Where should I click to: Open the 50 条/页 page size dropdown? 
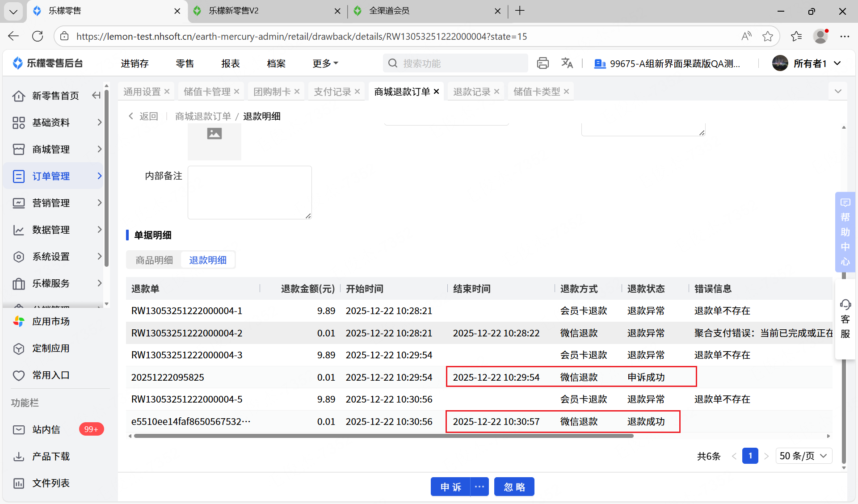[x=803, y=456]
